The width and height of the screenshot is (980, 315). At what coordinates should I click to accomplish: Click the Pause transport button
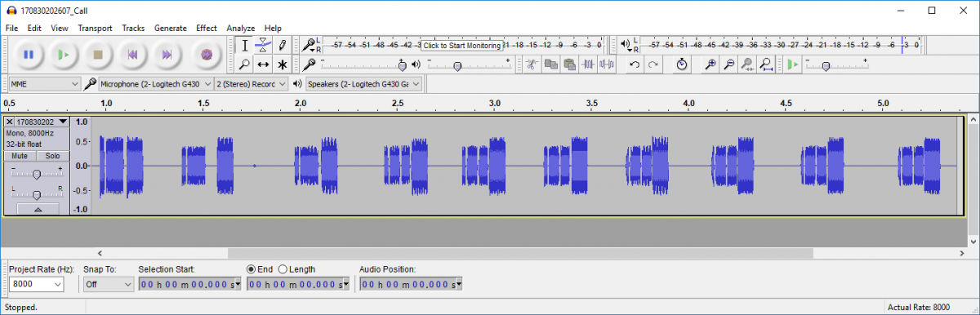point(29,55)
